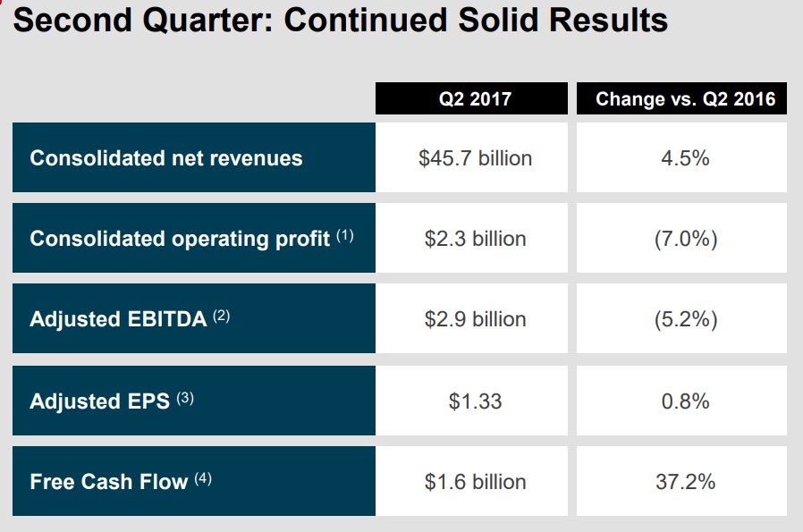The image size is (803, 532).
Task: Click the (5.2%) change value
Action: point(686,319)
